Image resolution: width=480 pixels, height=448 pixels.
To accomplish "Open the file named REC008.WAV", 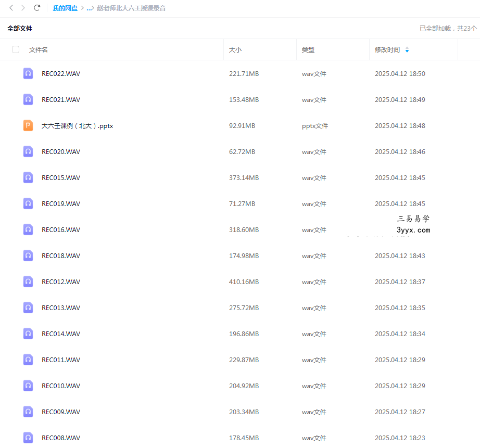I will point(61,438).
